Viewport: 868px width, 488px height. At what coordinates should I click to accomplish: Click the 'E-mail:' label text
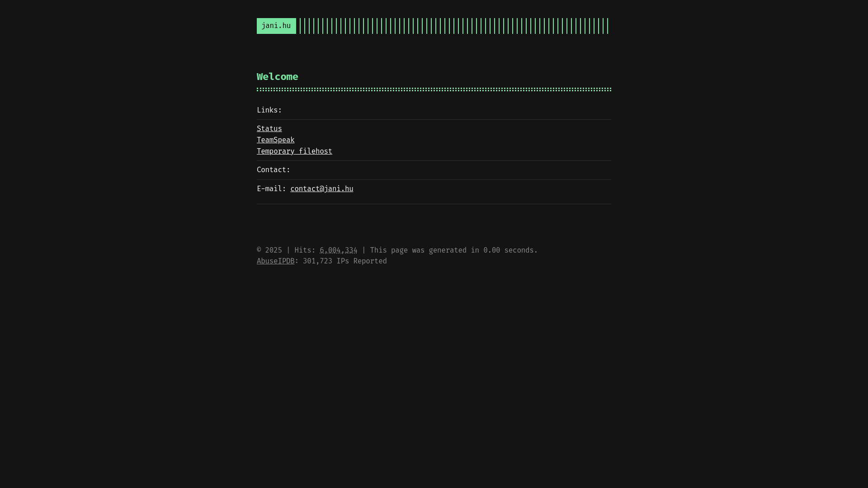(271, 189)
